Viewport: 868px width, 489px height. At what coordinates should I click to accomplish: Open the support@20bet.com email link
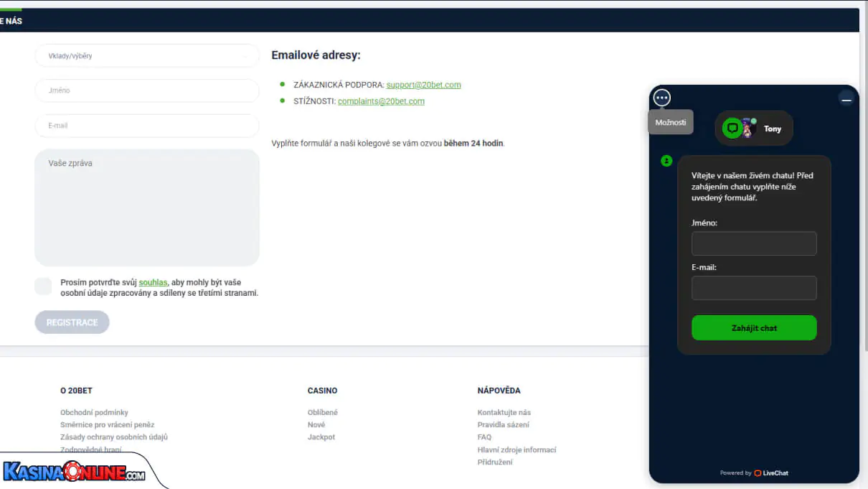tap(423, 85)
